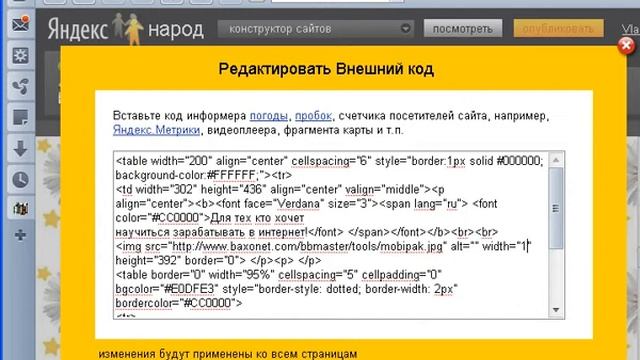Click the посмотреть button
640x360 pixels.
coord(463,29)
